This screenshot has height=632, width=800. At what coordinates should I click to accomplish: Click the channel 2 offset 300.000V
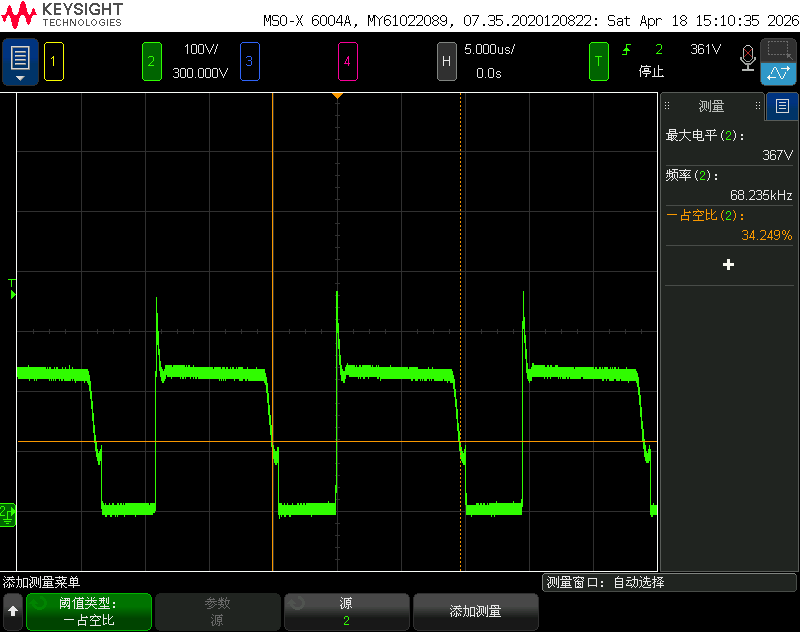coord(200,73)
